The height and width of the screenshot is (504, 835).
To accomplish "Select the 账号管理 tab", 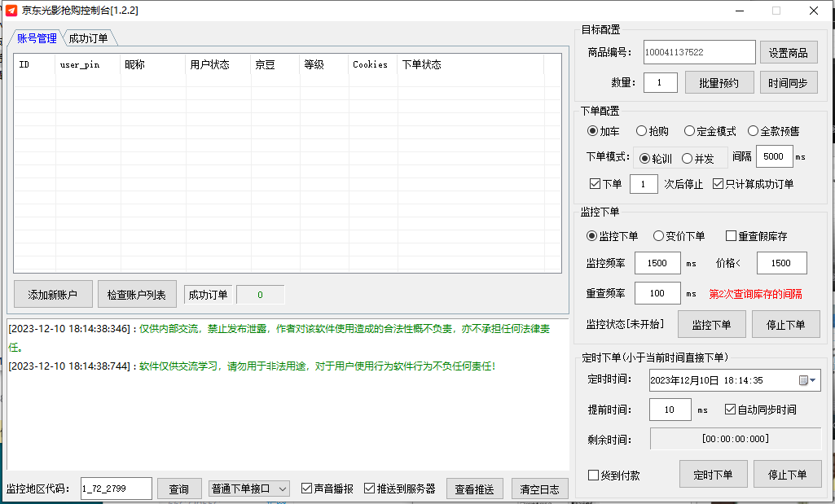I will 37,38.
